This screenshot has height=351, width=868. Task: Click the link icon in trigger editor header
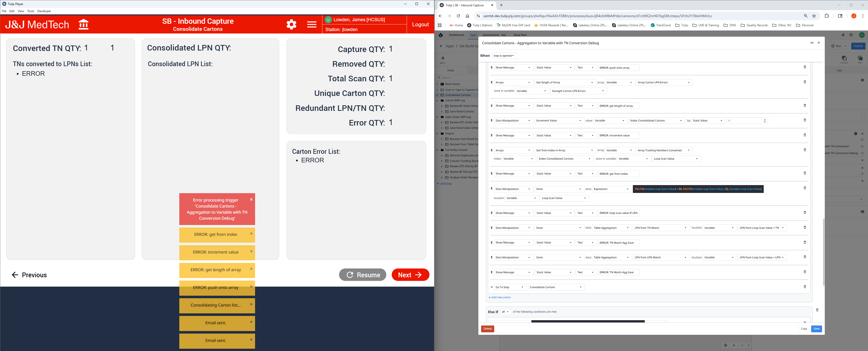point(812,43)
